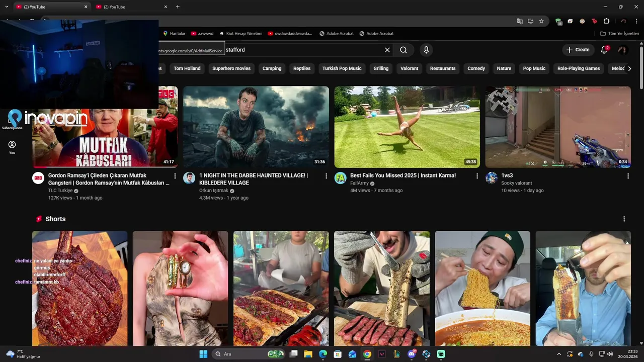Click the taskbar volume icon
The width and height of the screenshot is (644, 362).
pos(610,354)
